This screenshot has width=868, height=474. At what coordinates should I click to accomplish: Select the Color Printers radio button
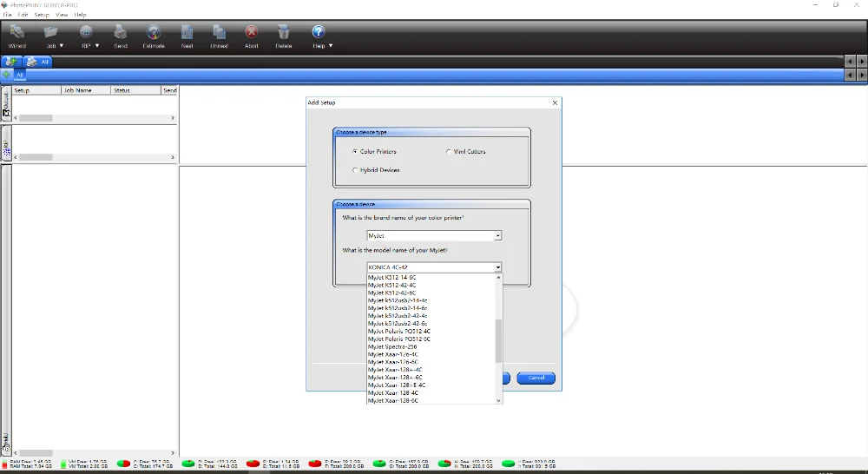point(355,151)
